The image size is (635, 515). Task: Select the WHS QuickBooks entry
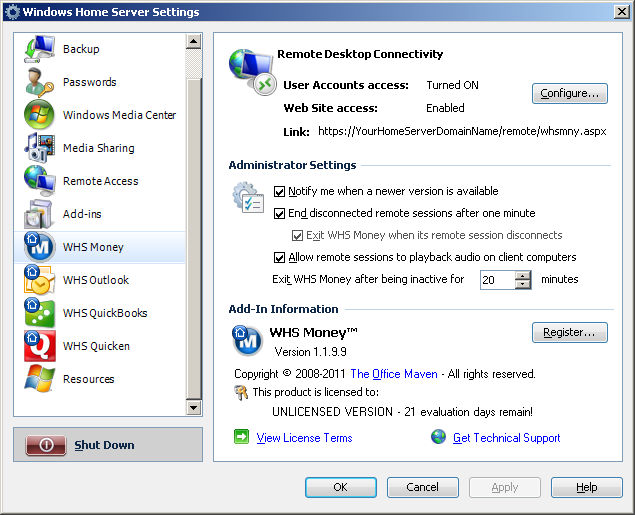pos(100,313)
